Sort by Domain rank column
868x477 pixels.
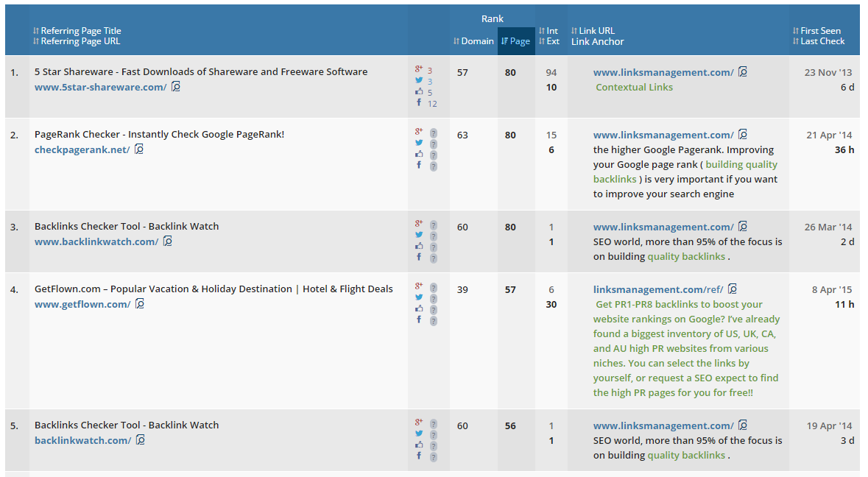473,41
